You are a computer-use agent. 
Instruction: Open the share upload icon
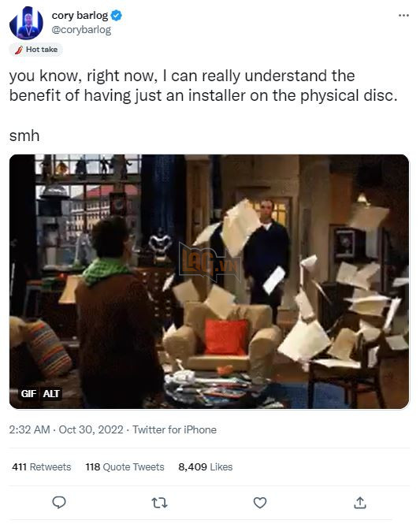coord(360,502)
